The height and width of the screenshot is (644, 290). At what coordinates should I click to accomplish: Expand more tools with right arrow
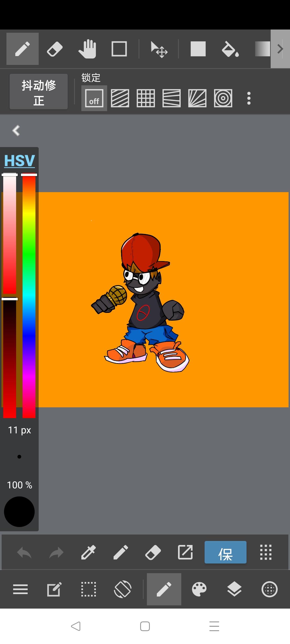tap(280, 49)
